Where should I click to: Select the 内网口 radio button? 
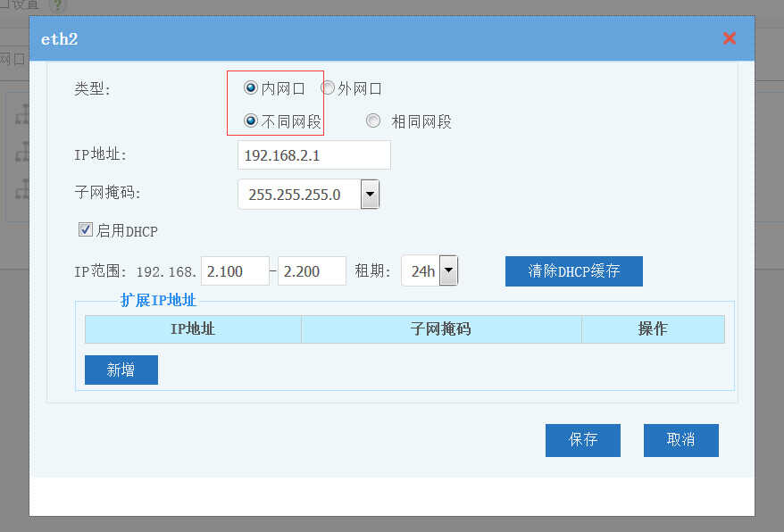point(251,88)
